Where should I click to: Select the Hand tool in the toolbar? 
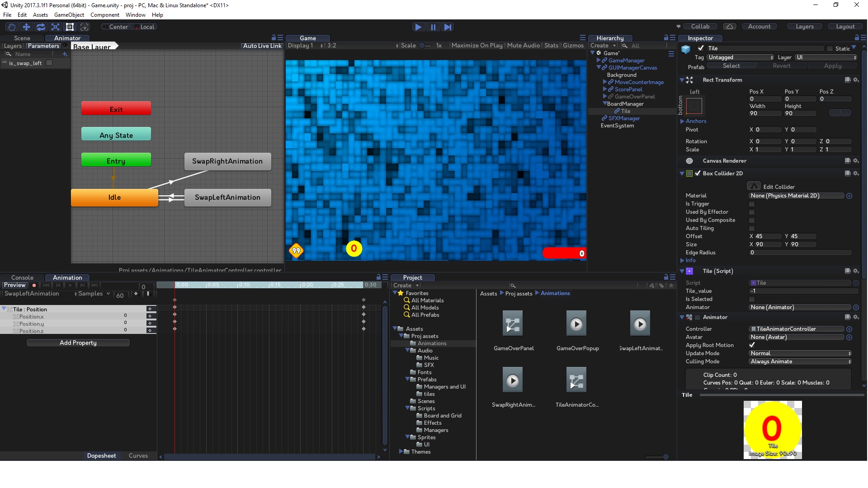11,27
